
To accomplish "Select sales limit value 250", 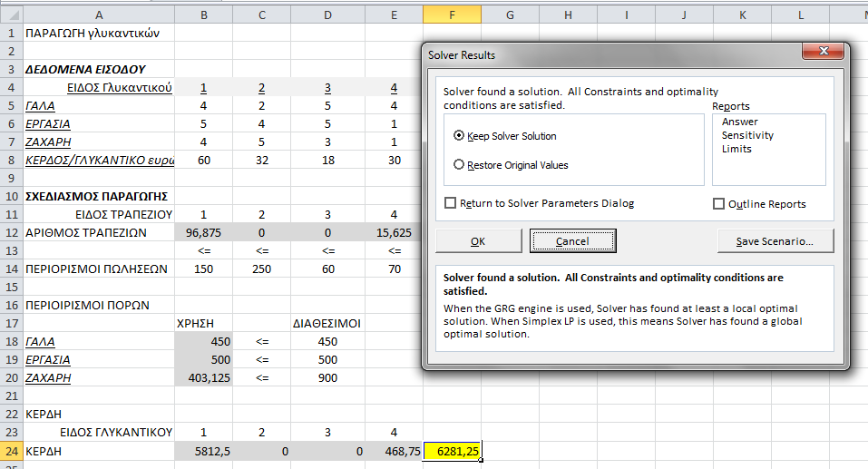I will coord(262,269).
